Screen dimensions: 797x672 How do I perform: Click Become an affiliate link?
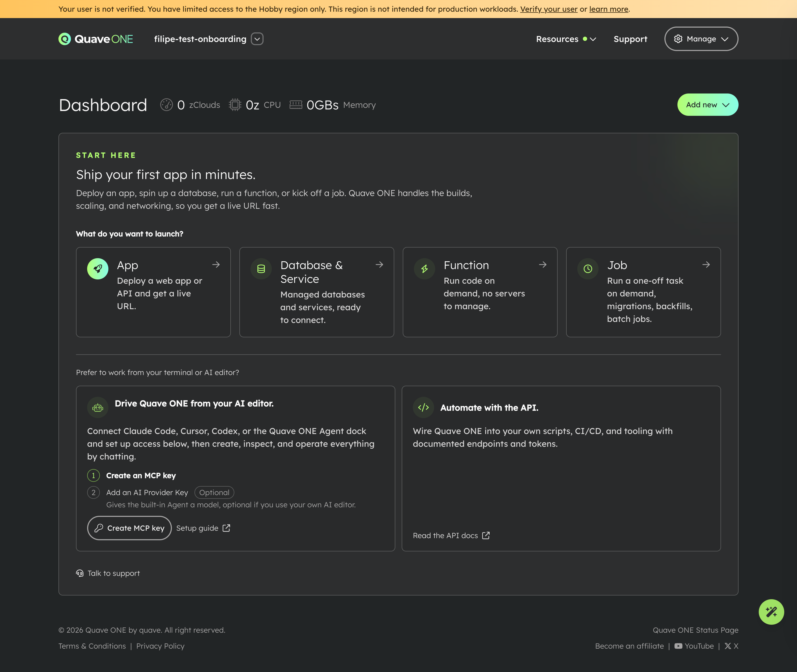(629, 646)
